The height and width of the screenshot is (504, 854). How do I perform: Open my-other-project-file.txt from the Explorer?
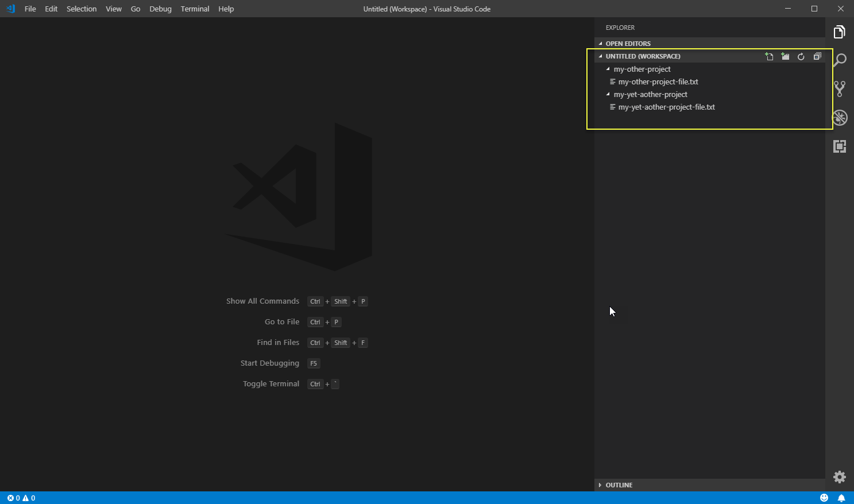coord(658,82)
